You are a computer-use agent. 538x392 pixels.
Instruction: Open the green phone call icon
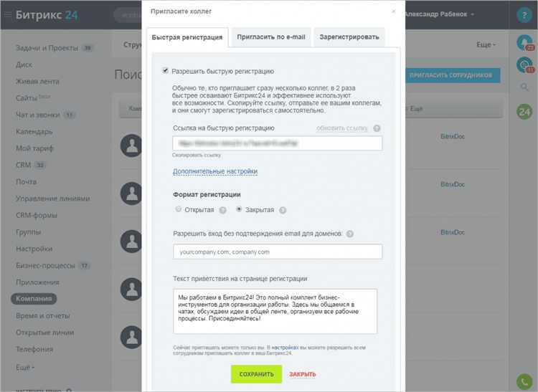(x=524, y=382)
